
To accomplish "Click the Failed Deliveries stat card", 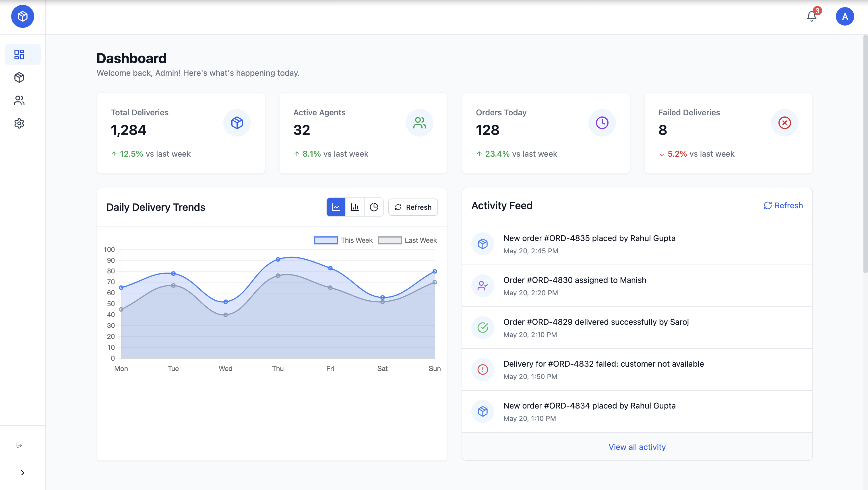I will point(728,133).
